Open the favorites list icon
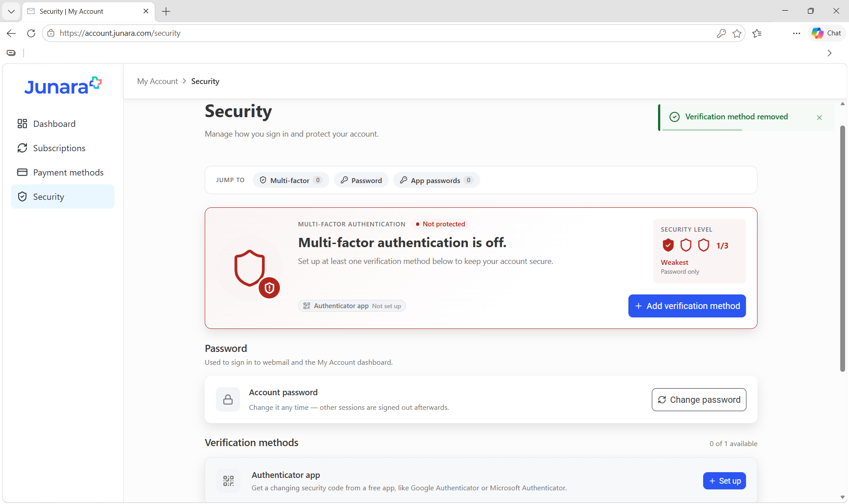Image resolution: width=849 pixels, height=504 pixels. pos(757,33)
